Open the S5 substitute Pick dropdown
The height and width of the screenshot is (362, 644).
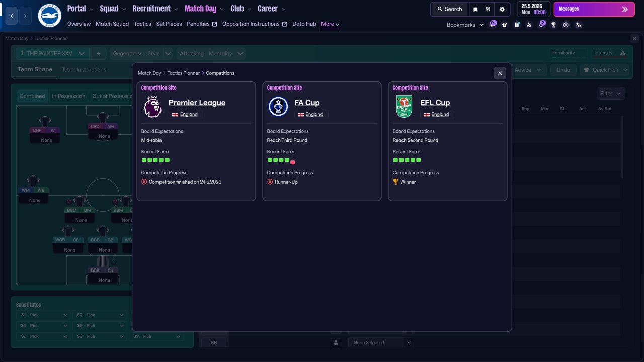(x=100, y=326)
